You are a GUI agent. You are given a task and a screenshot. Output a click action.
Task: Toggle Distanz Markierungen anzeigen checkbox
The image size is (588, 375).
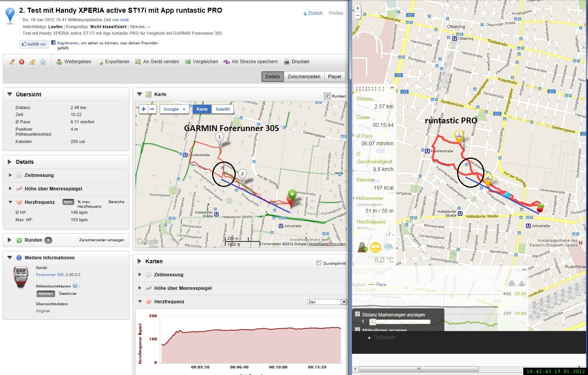click(x=357, y=314)
